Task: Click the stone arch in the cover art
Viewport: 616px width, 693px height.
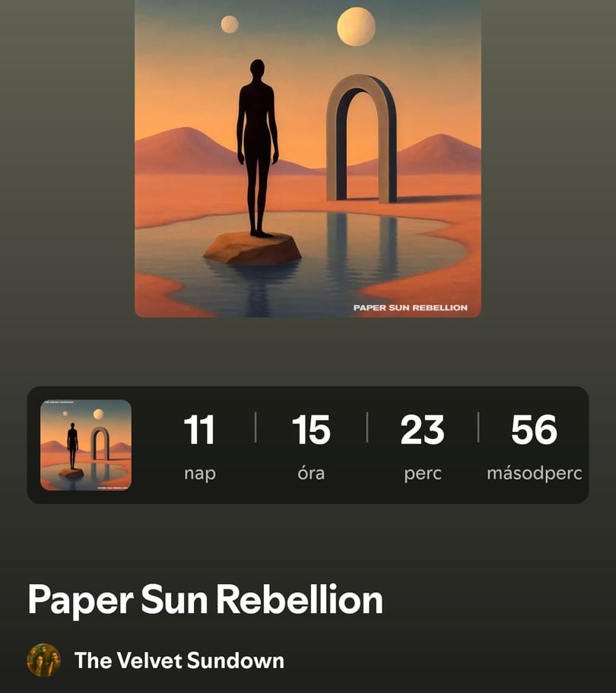Action: pos(361,138)
